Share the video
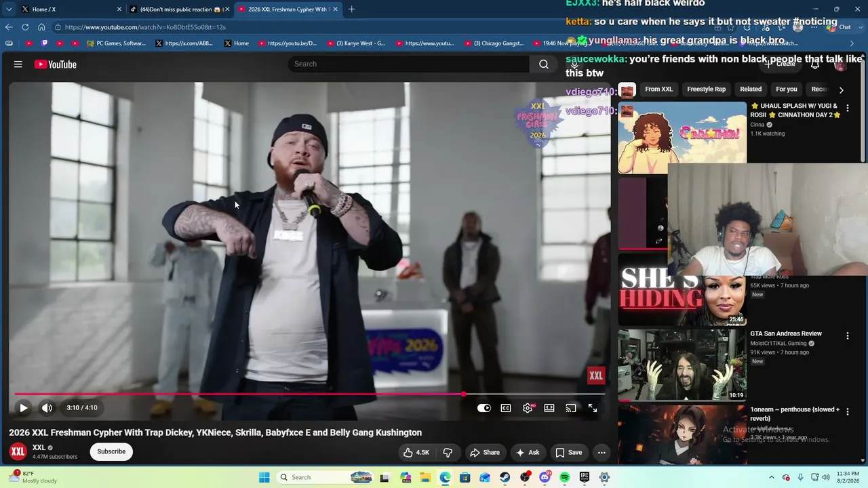The height and width of the screenshot is (488, 868). 485,452
